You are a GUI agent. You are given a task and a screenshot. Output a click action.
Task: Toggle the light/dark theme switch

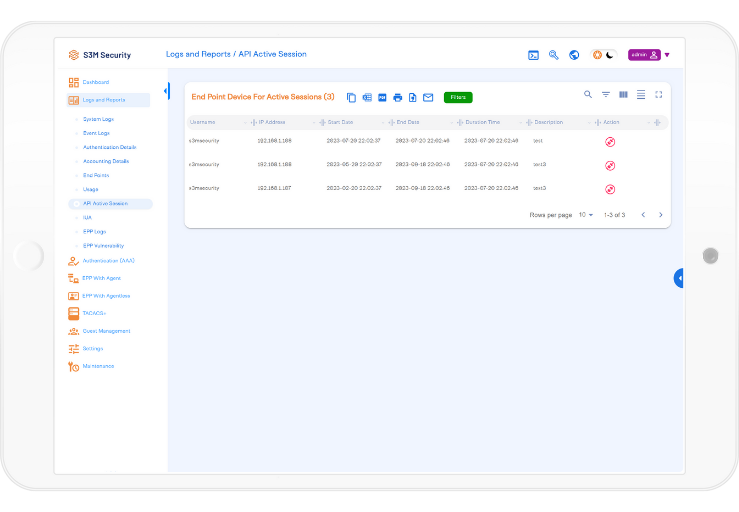603,55
